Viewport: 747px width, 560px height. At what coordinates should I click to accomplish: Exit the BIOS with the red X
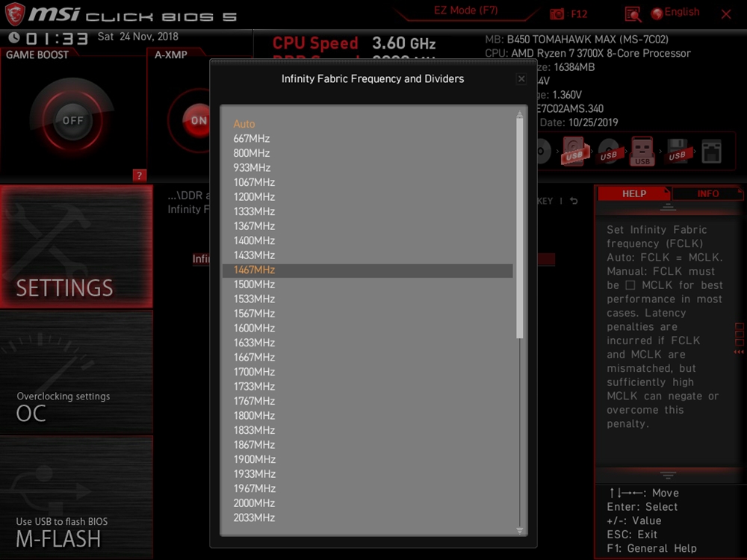726,14
